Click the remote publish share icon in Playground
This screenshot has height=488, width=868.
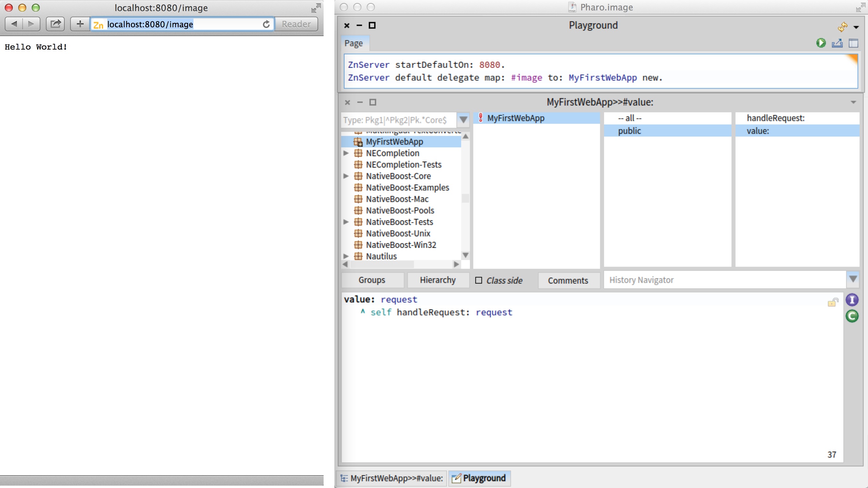click(x=837, y=43)
